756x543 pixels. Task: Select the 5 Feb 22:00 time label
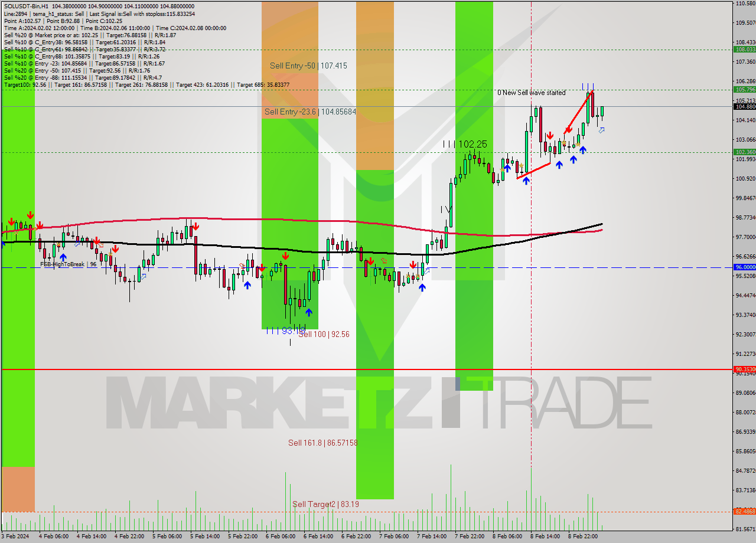(x=243, y=537)
